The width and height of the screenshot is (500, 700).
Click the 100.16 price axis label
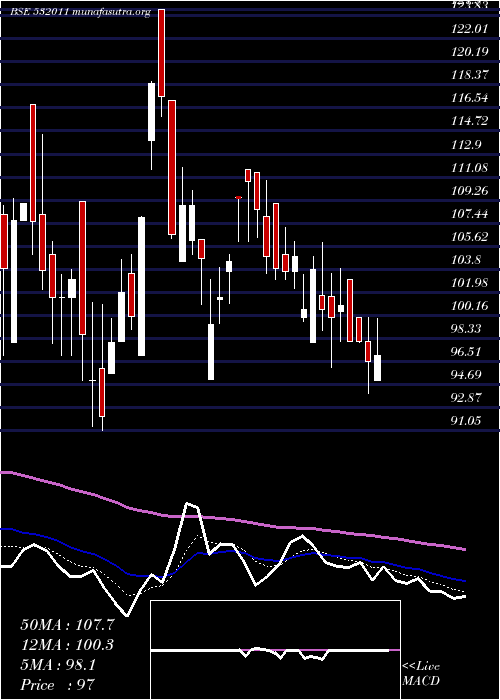tap(470, 306)
